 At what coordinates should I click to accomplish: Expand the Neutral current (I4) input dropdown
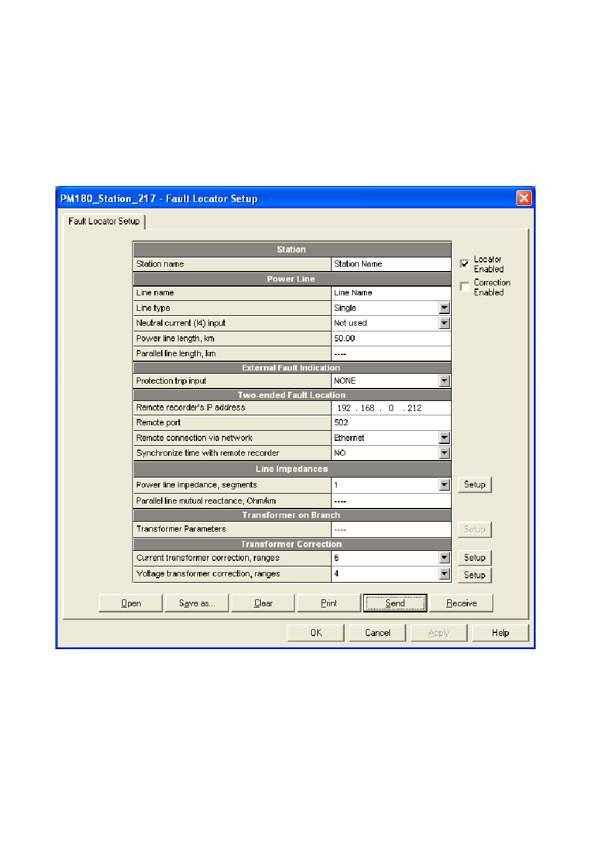tap(444, 323)
